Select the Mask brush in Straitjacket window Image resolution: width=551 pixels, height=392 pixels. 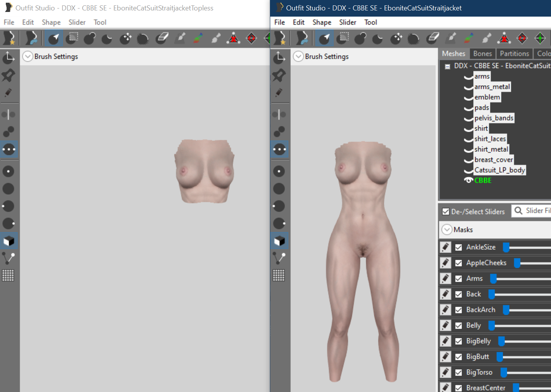point(343,38)
